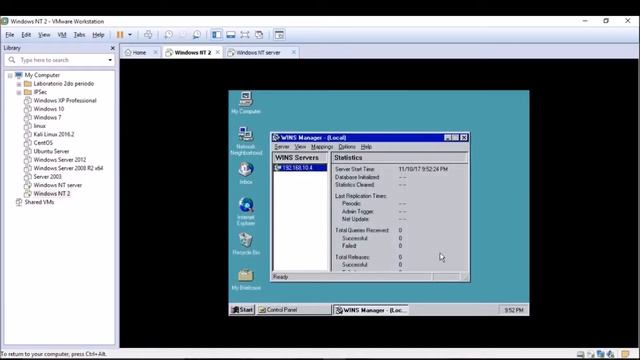Viewport: 640px width, 360px height.
Task: Click the hard disk status bar icon
Action: click(x=580, y=354)
